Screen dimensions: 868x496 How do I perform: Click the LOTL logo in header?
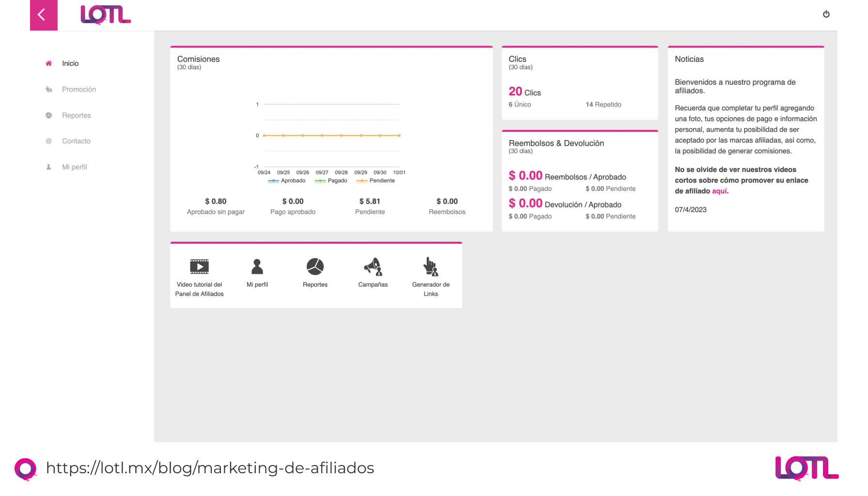[x=106, y=15]
